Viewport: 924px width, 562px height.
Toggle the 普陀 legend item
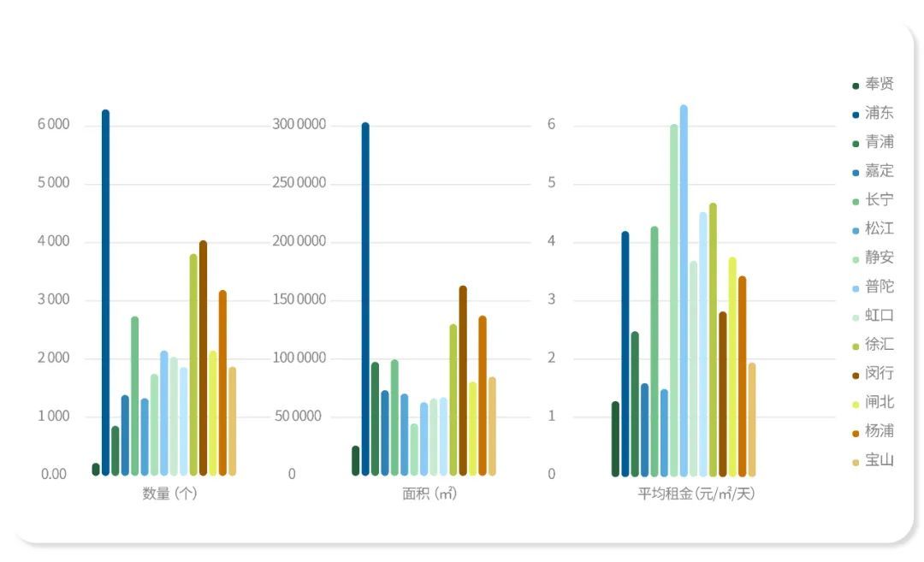point(873,287)
